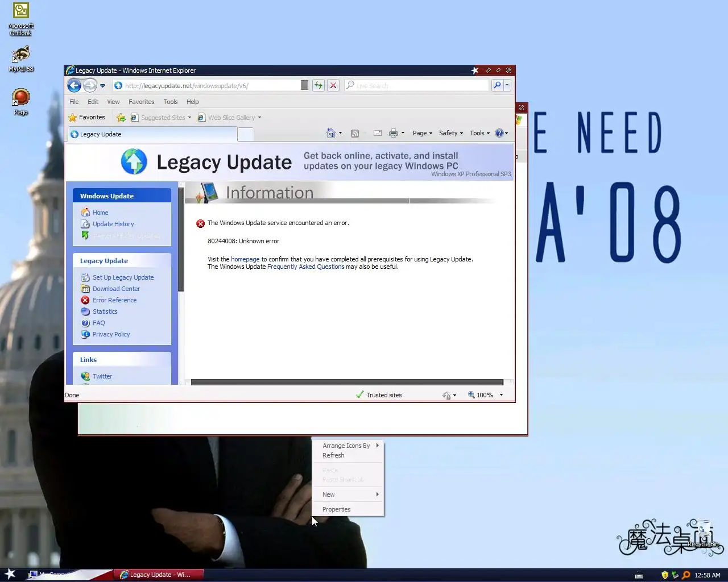Open Web Slice Gallery dropdown
The height and width of the screenshot is (582, 728).
click(229, 118)
